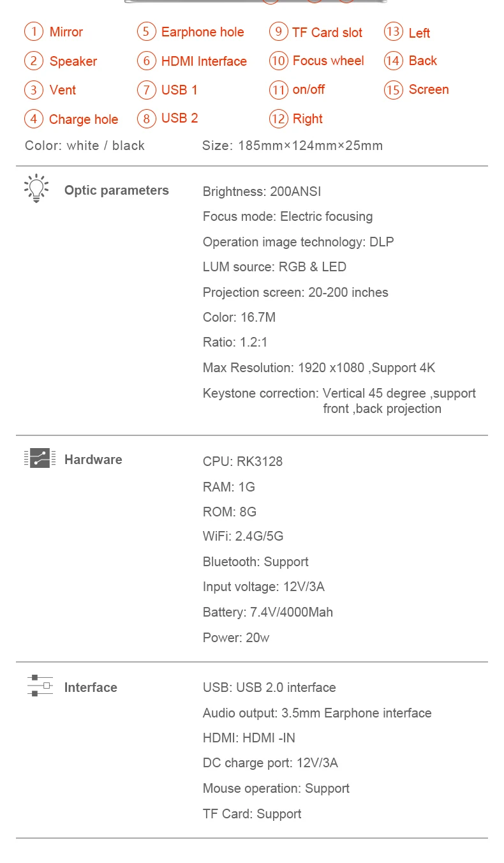Select the circled number 4 Charge hole marker
This screenshot has width=504, height=863.
point(34,119)
